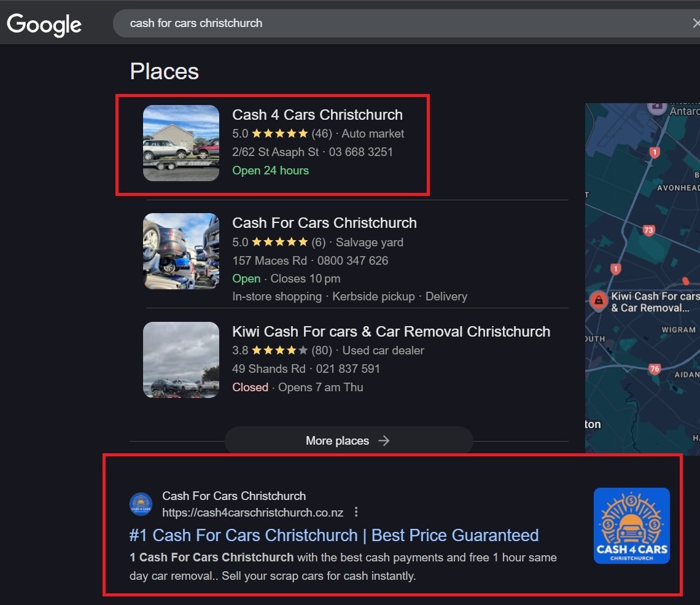The width and height of the screenshot is (700, 605).
Task: Open the Cash 4 Cars Christchurch place listing
Action: pyautogui.click(x=317, y=115)
